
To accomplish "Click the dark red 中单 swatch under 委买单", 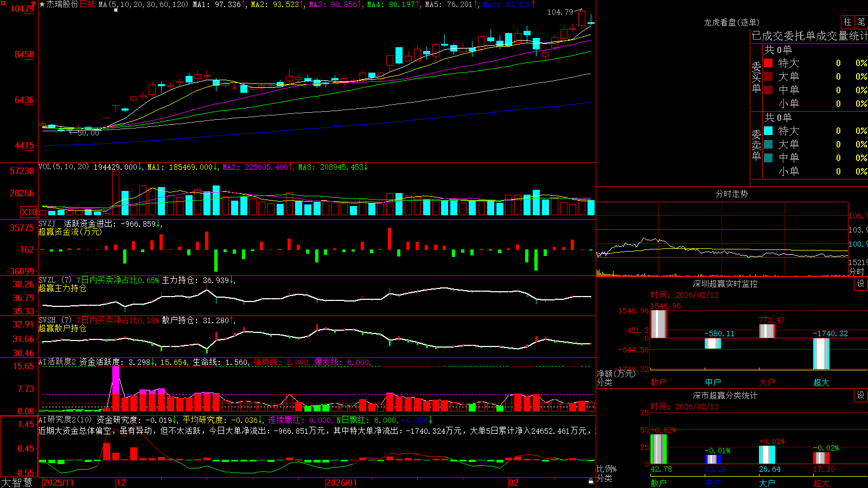I will pyautogui.click(x=768, y=90).
